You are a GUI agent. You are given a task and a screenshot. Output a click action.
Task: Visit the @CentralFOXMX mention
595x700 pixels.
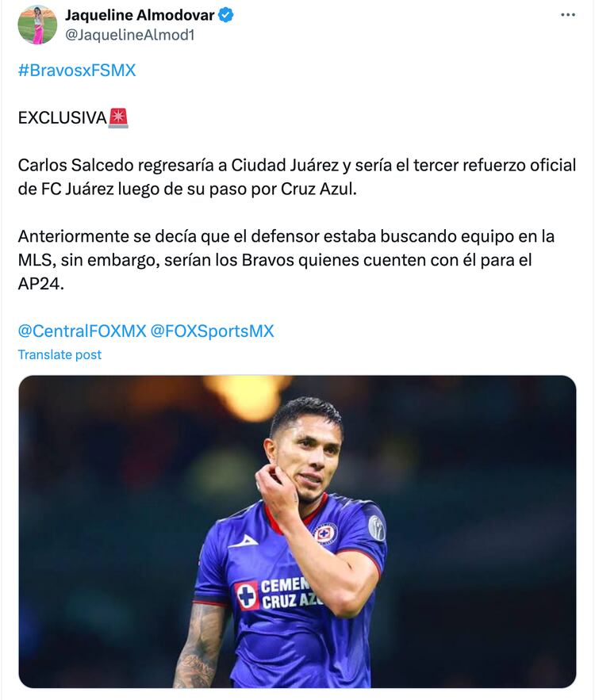click(x=82, y=331)
